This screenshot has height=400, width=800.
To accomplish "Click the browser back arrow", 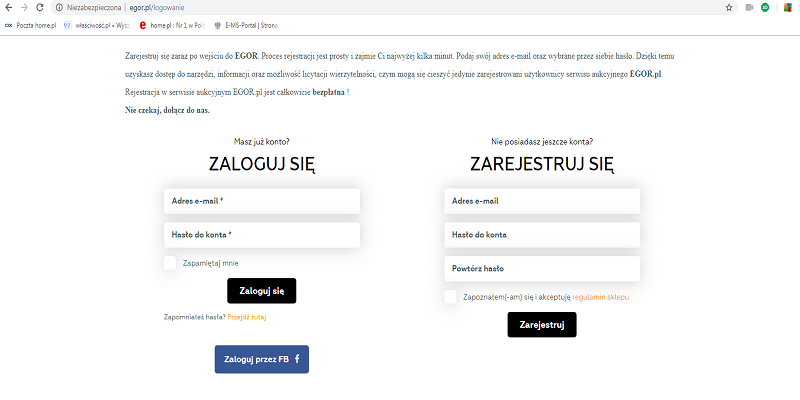I will coord(8,8).
